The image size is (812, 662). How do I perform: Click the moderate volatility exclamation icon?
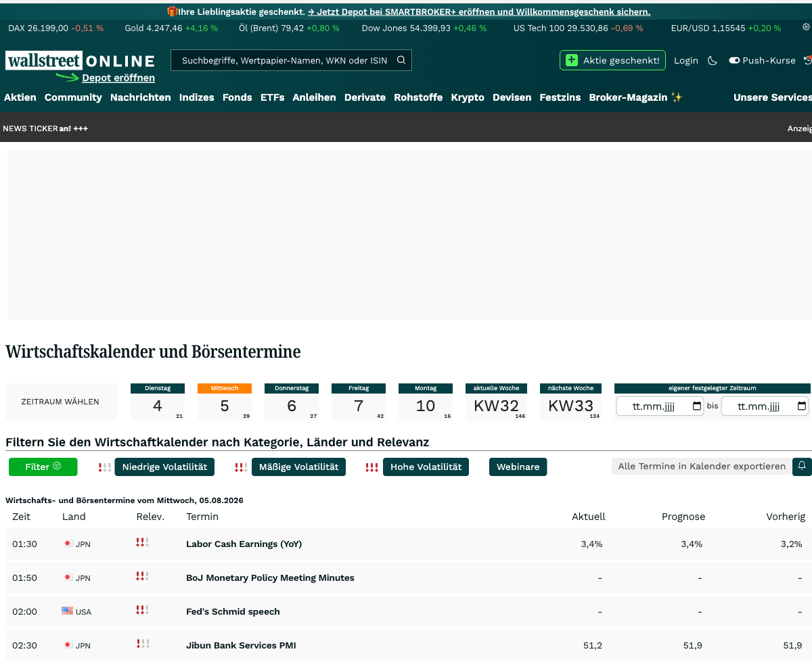tap(241, 467)
